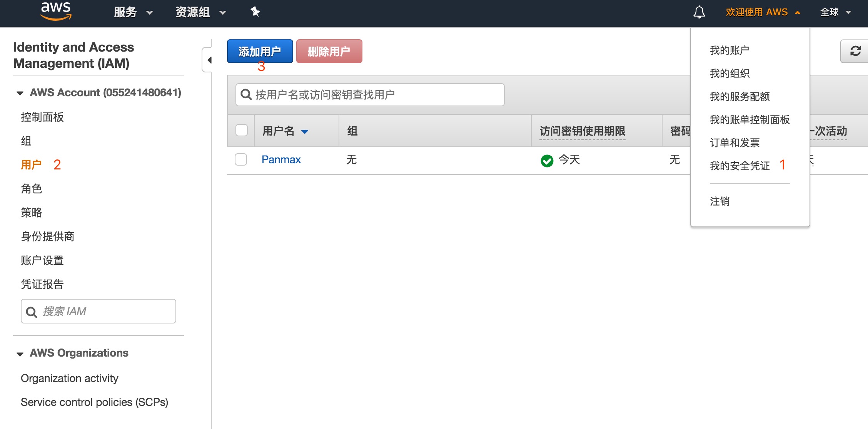Click the 添加用户 add user button
Screen dimensions: 868x429
coord(260,51)
